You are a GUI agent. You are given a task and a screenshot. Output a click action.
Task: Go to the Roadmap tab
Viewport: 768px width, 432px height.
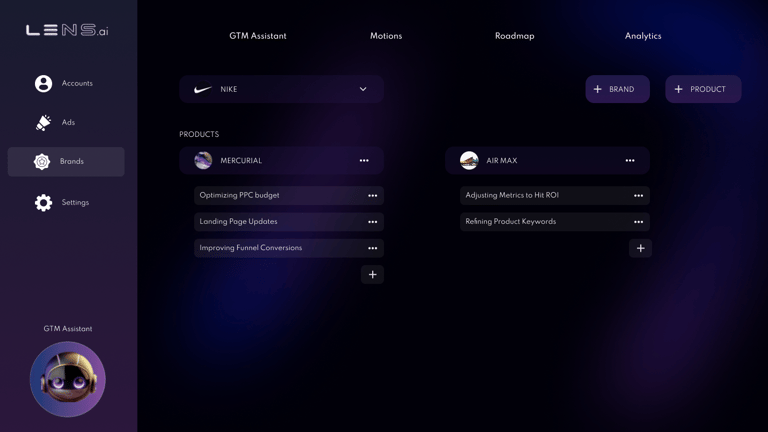coord(514,36)
